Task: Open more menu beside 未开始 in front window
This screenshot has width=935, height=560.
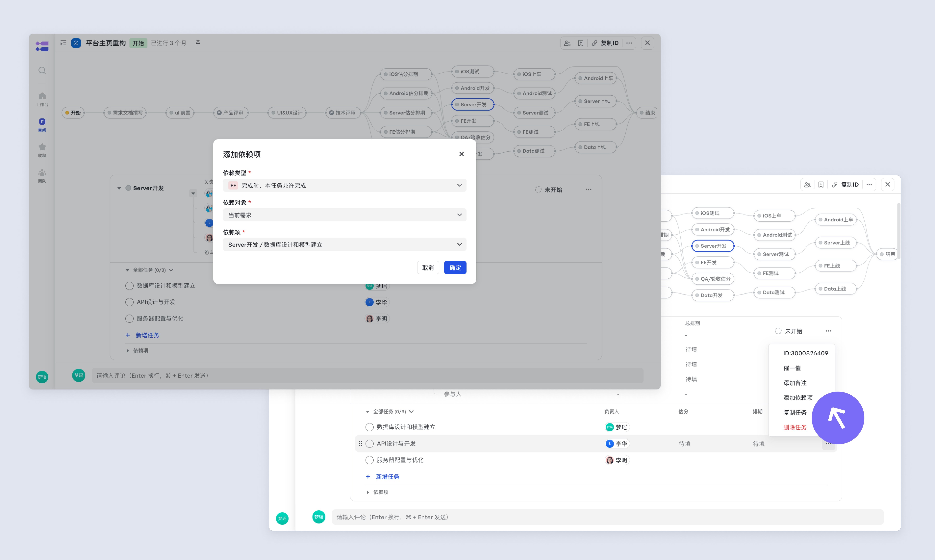Action: click(x=589, y=189)
